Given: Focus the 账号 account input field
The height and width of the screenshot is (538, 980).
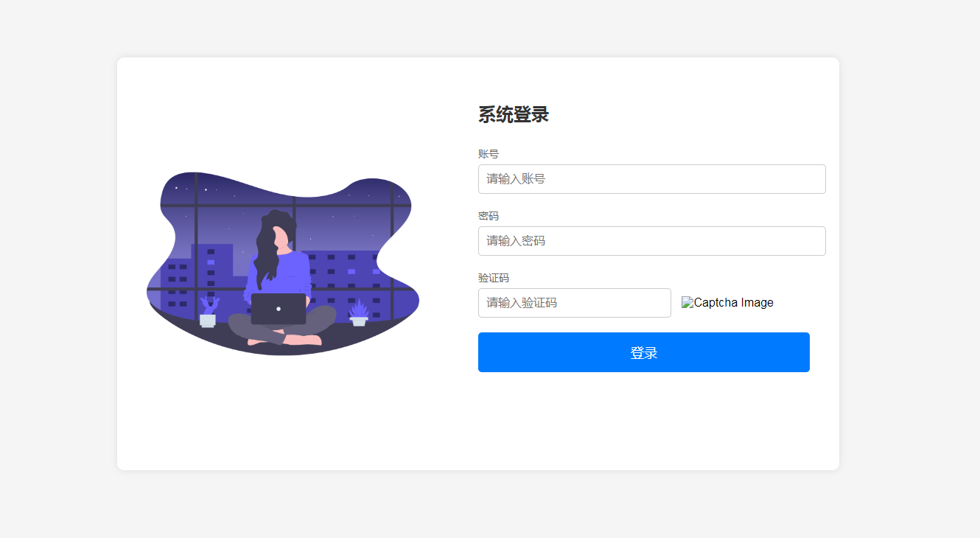Looking at the screenshot, I should [x=651, y=179].
